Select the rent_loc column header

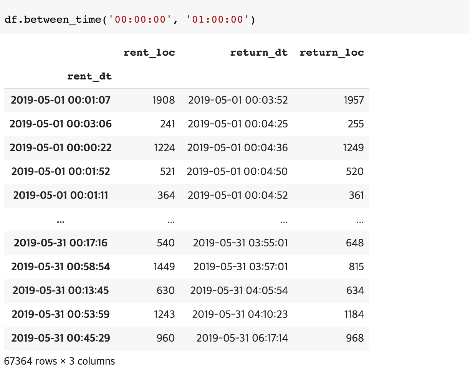149,53
